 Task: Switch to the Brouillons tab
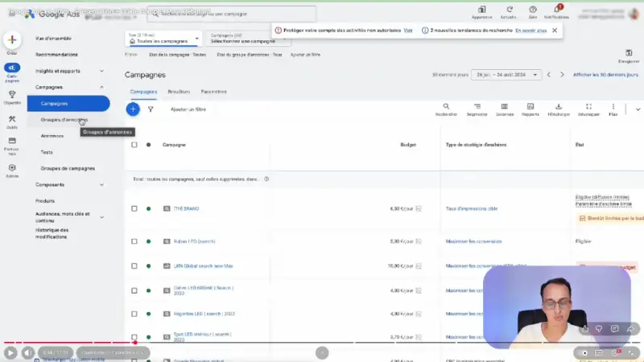179,92
